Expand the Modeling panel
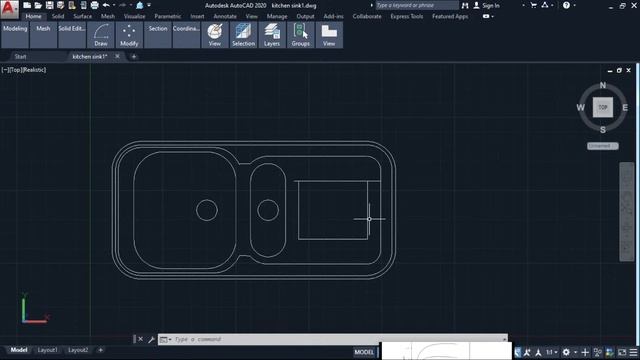The image size is (640, 360). click(15, 35)
